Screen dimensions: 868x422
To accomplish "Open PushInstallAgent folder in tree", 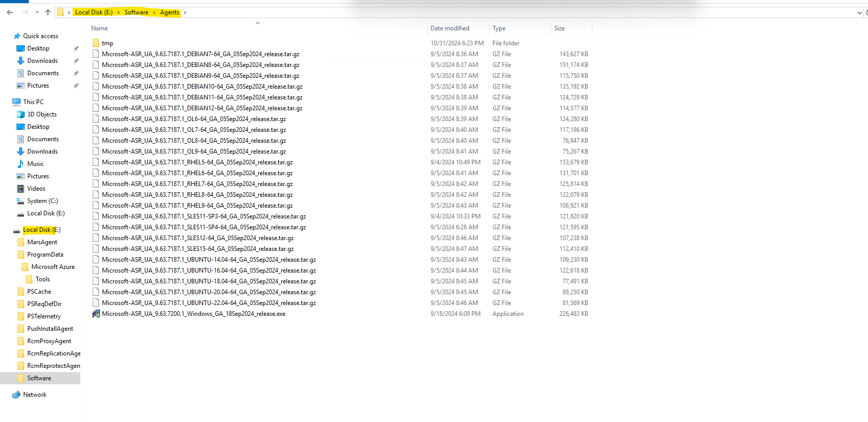I will 50,329.
